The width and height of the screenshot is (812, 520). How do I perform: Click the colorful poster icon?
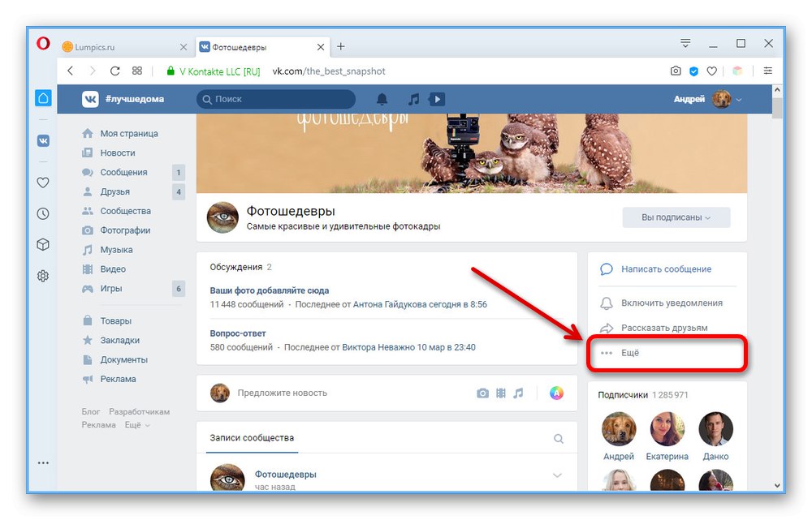(x=557, y=393)
